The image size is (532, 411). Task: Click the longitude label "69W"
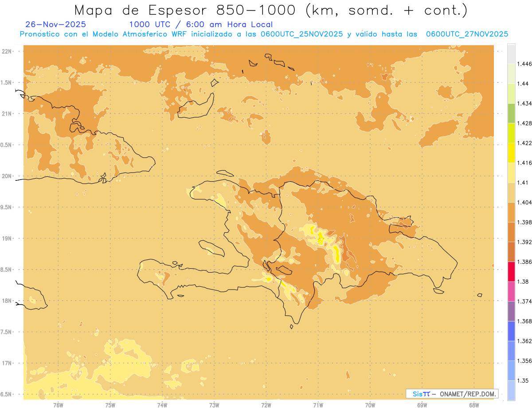coord(422,405)
